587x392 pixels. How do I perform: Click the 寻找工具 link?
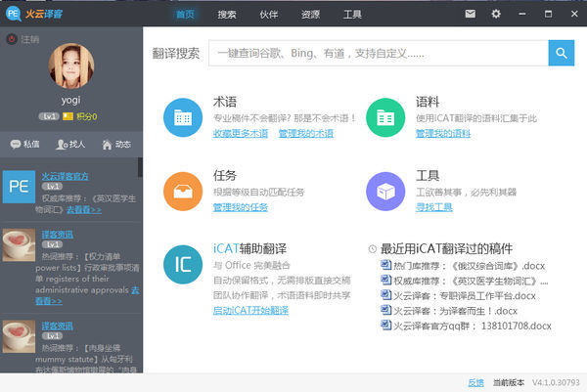434,207
